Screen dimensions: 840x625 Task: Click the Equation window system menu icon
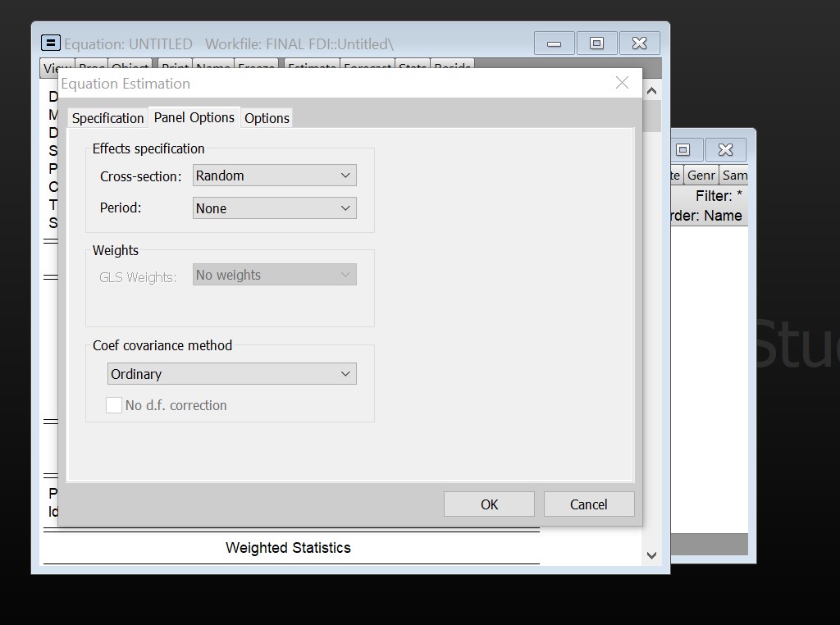(51, 43)
